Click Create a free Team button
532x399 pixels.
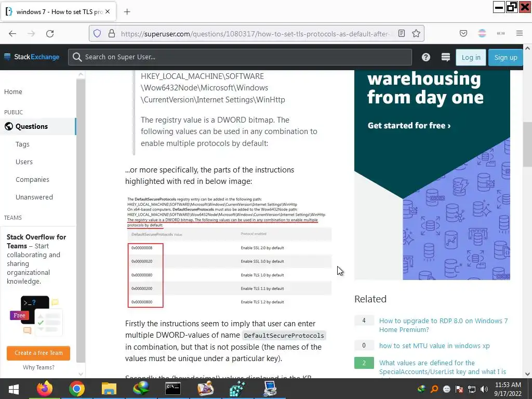click(x=38, y=353)
